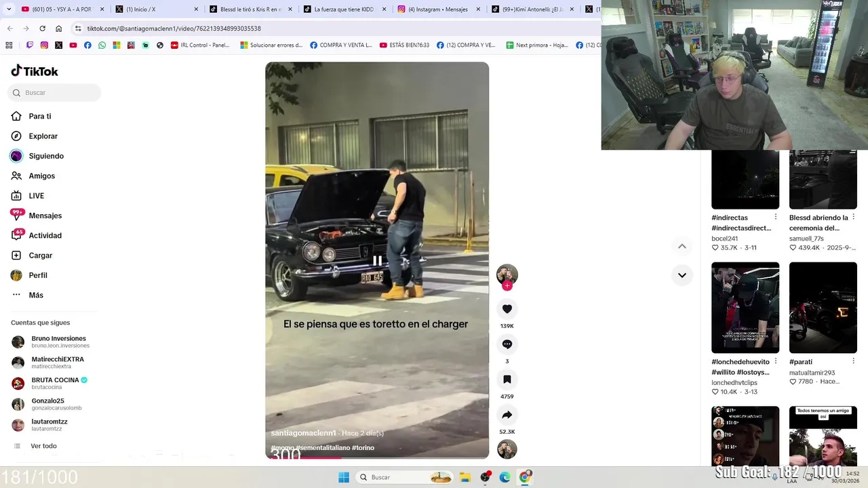Image resolution: width=868 pixels, height=488 pixels.
Task: Switch to La fuerza que tiene KIDD tab
Action: [343, 9]
